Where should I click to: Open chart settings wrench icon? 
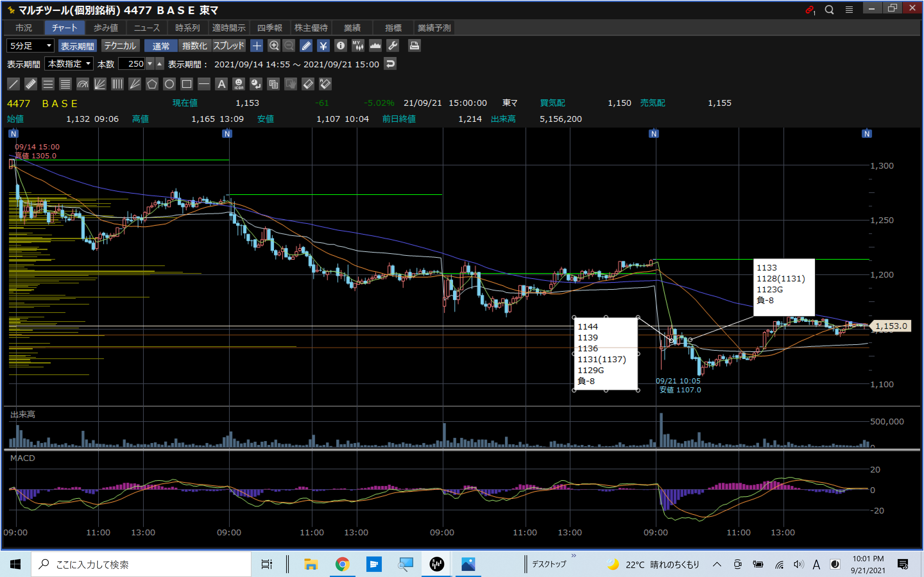point(392,46)
